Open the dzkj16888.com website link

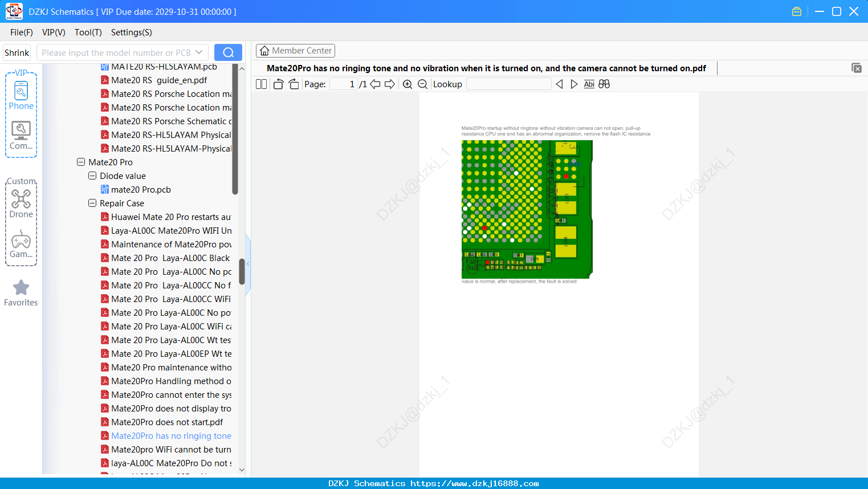pos(475,483)
